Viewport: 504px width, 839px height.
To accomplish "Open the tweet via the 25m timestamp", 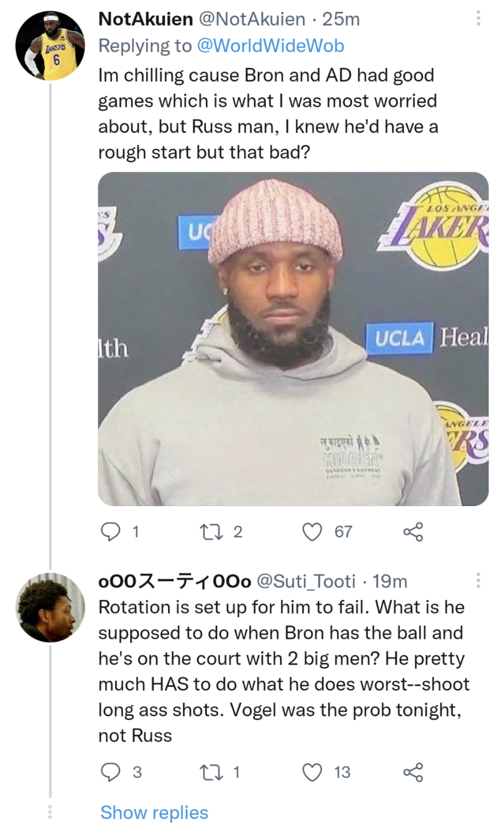I will pyautogui.click(x=342, y=18).
